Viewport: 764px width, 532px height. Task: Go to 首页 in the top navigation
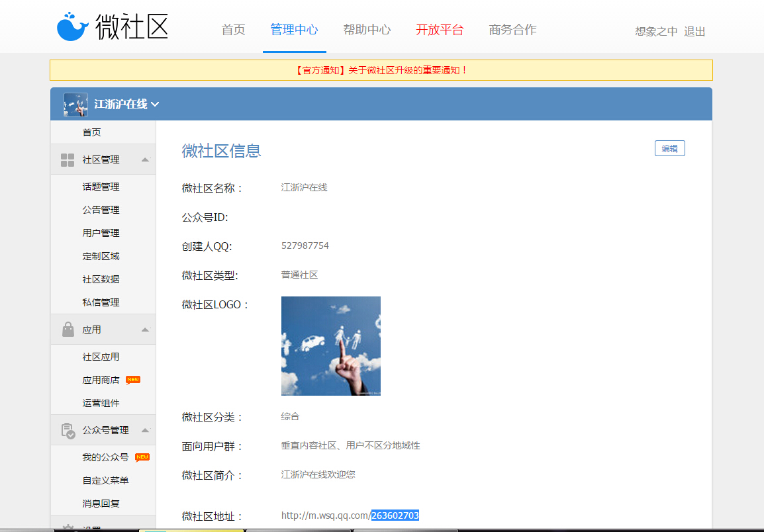(x=234, y=30)
